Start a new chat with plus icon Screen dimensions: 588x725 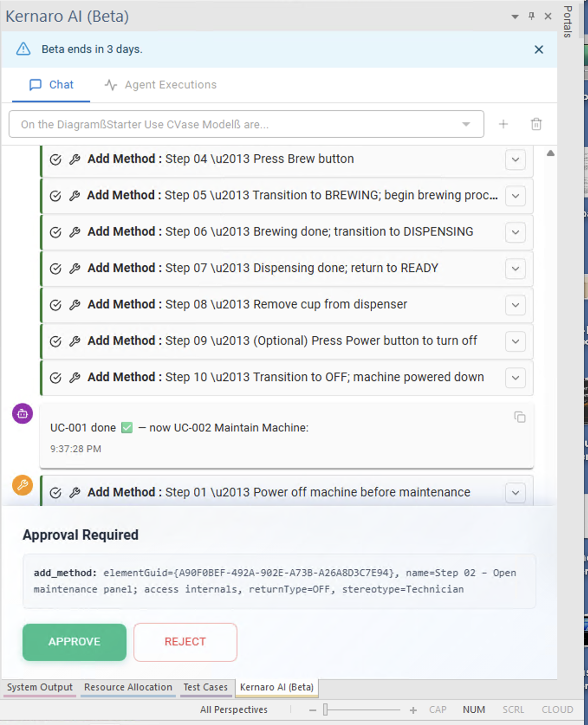pos(503,124)
